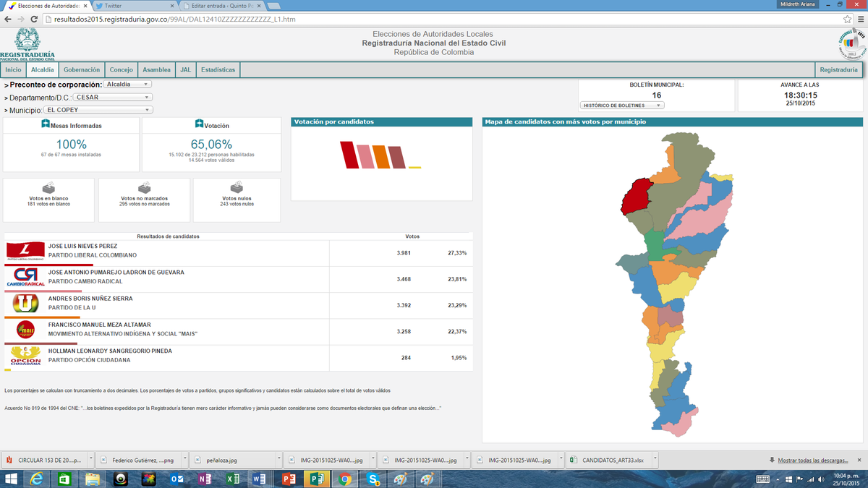868x488 pixels.
Task: Click the Registraduría nav item at right
Action: pos(838,70)
